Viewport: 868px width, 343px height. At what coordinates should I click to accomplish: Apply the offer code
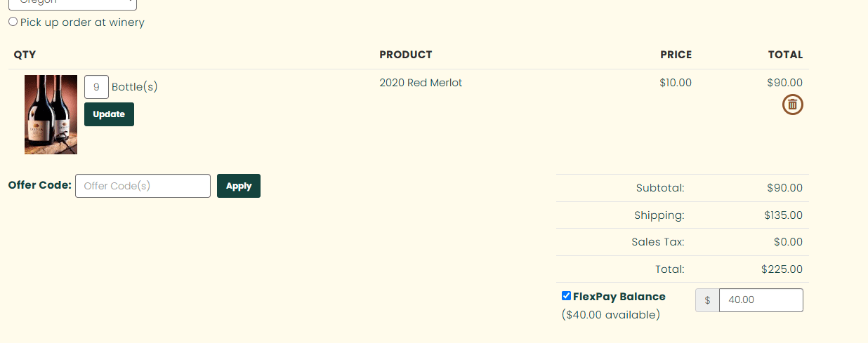pos(238,186)
